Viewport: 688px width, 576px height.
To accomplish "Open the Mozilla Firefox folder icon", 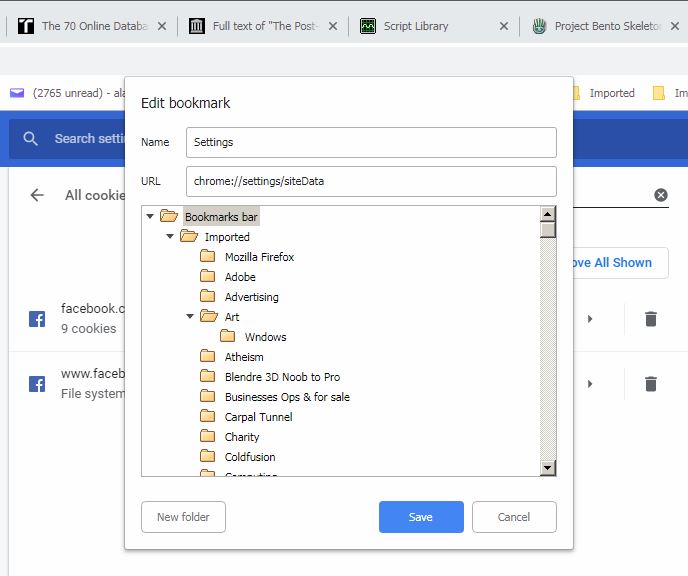I will pos(208,257).
